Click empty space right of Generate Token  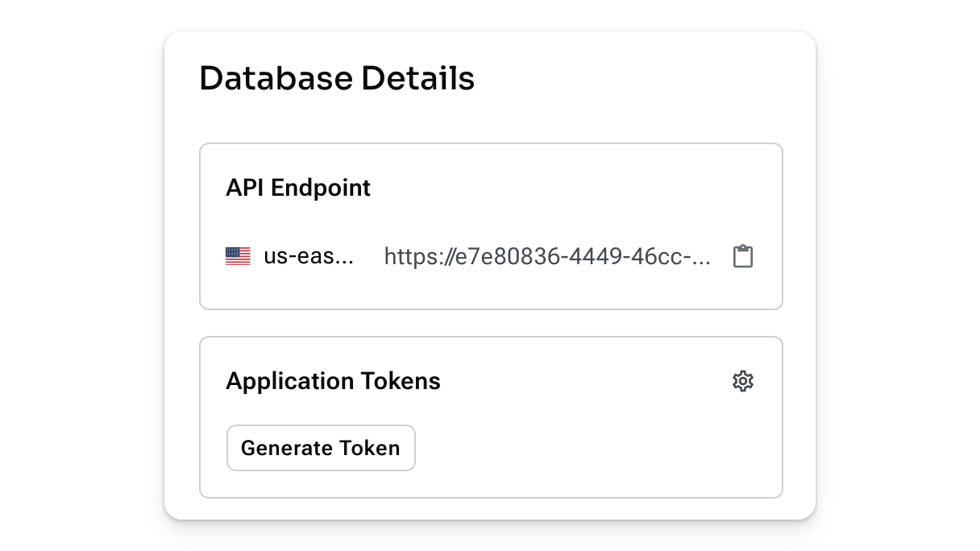coord(588,448)
